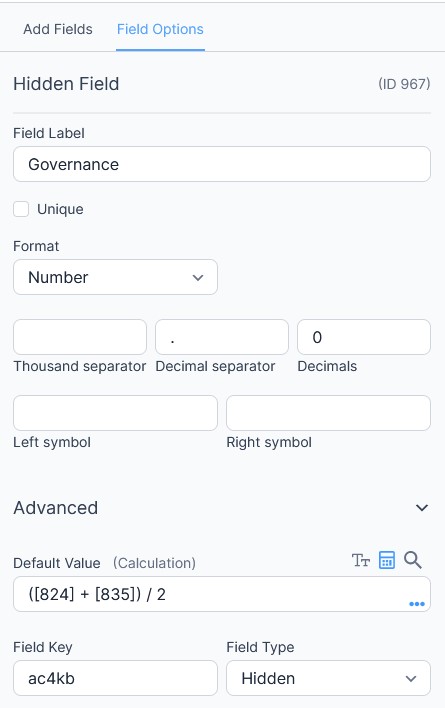Click the Advanced section heading

click(56, 508)
